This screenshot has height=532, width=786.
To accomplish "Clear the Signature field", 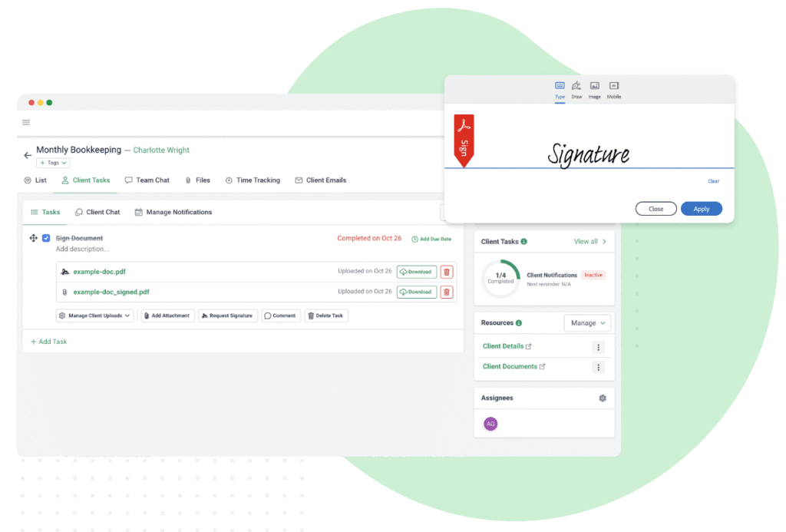I will 713,181.
